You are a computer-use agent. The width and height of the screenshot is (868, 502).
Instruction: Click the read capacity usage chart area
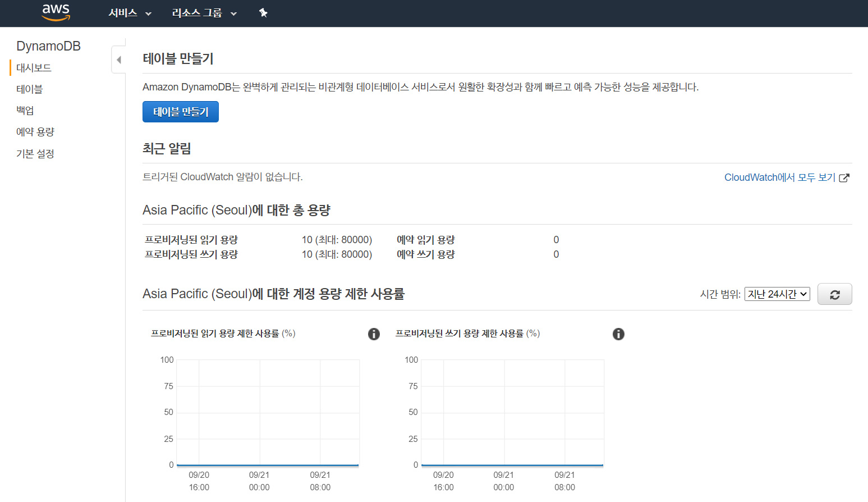tap(268, 413)
